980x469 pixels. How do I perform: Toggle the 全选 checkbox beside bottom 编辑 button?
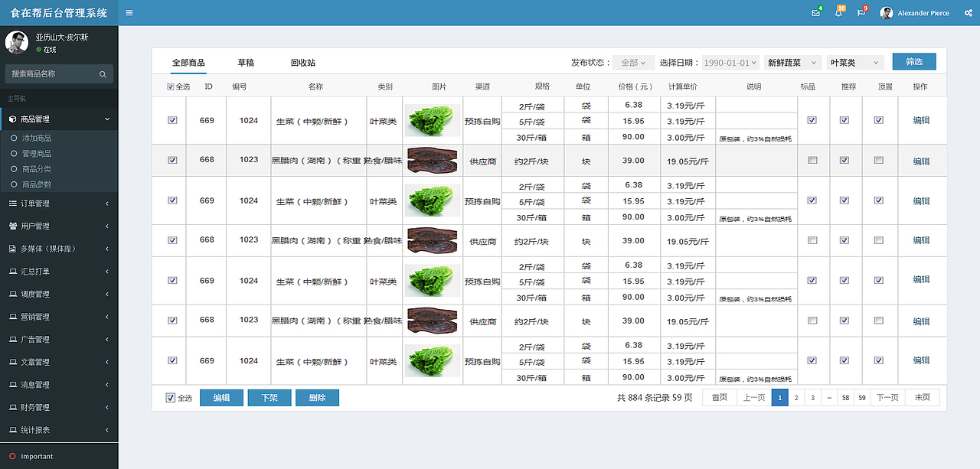(x=170, y=398)
